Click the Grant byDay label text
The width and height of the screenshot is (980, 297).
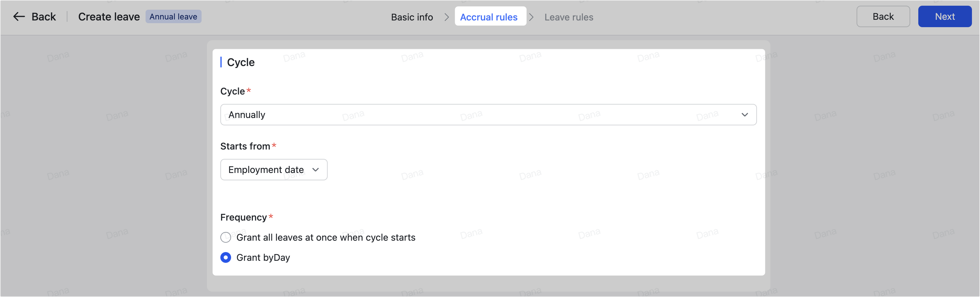coord(263,258)
